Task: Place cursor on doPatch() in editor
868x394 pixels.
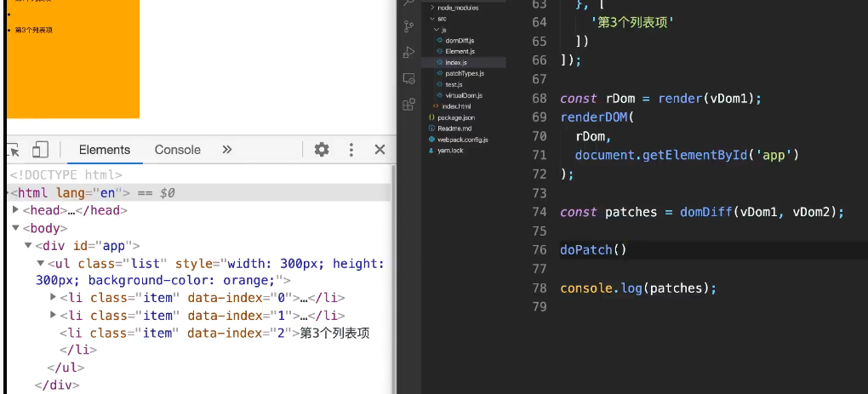Action: pos(593,250)
